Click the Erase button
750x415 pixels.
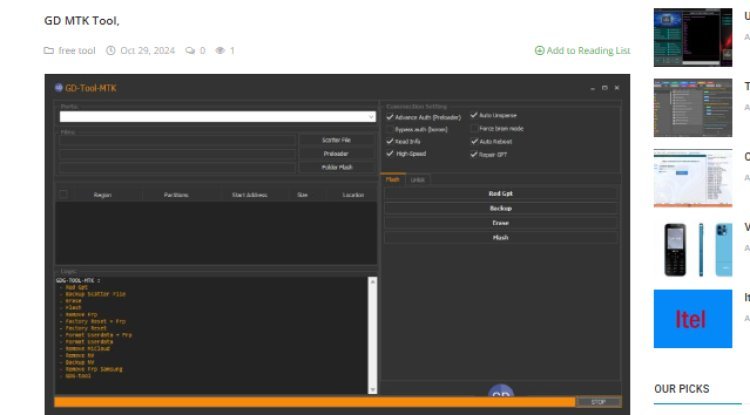point(500,223)
